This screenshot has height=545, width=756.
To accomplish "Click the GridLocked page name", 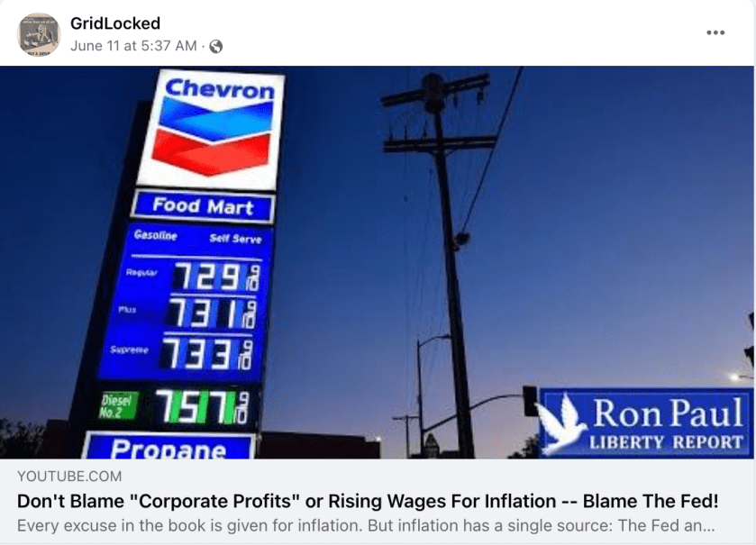I will pyautogui.click(x=115, y=23).
